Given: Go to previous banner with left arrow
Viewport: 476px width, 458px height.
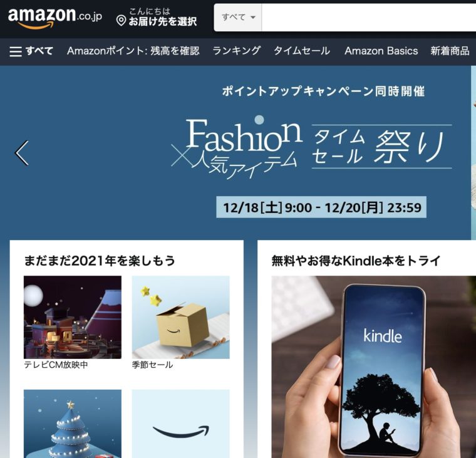Looking at the screenshot, I should (22, 153).
